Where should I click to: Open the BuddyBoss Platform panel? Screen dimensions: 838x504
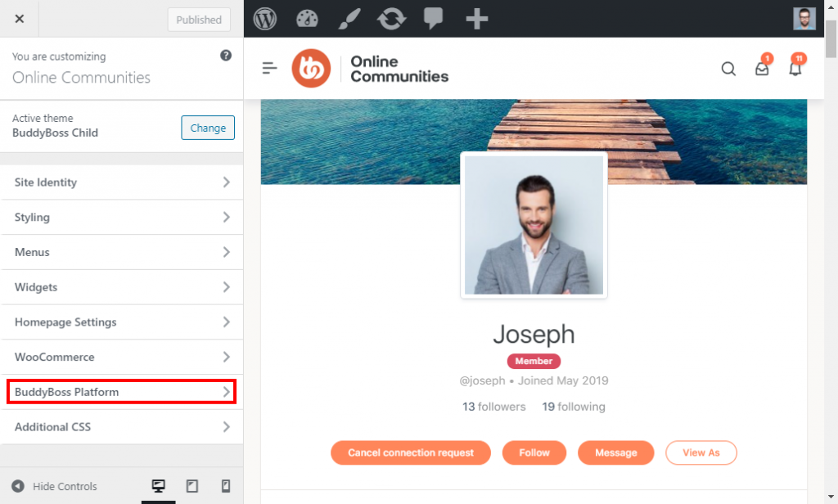click(x=121, y=392)
